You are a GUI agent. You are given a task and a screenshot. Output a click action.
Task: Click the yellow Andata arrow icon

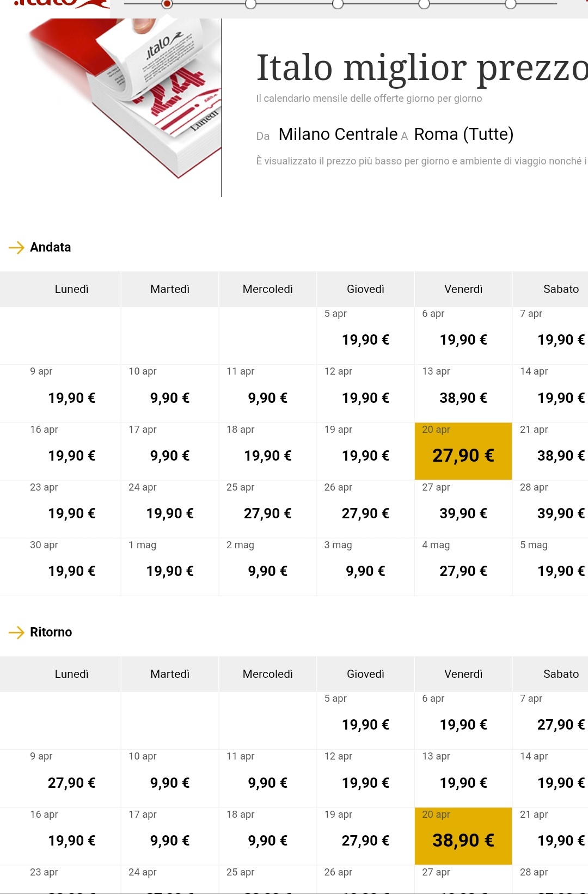point(17,248)
